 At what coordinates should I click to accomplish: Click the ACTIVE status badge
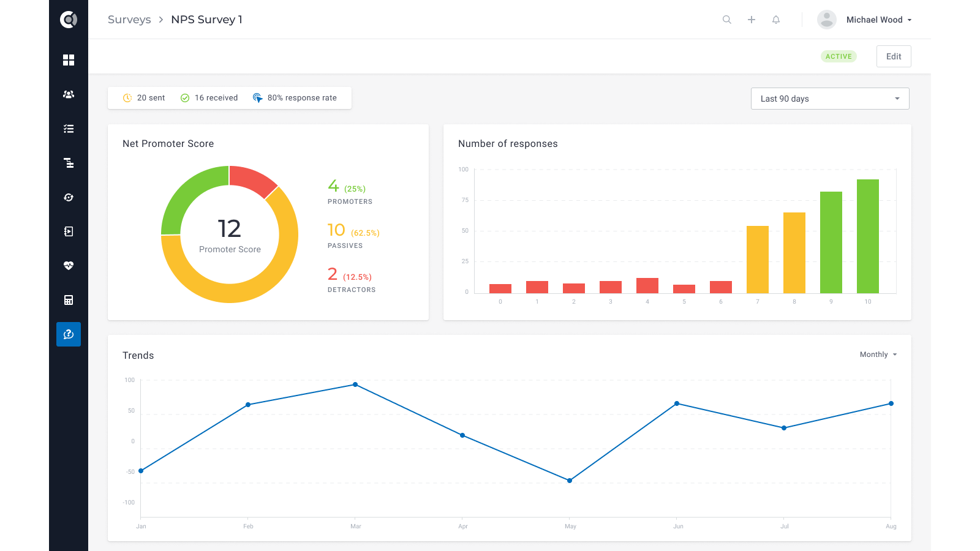(839, 56)
